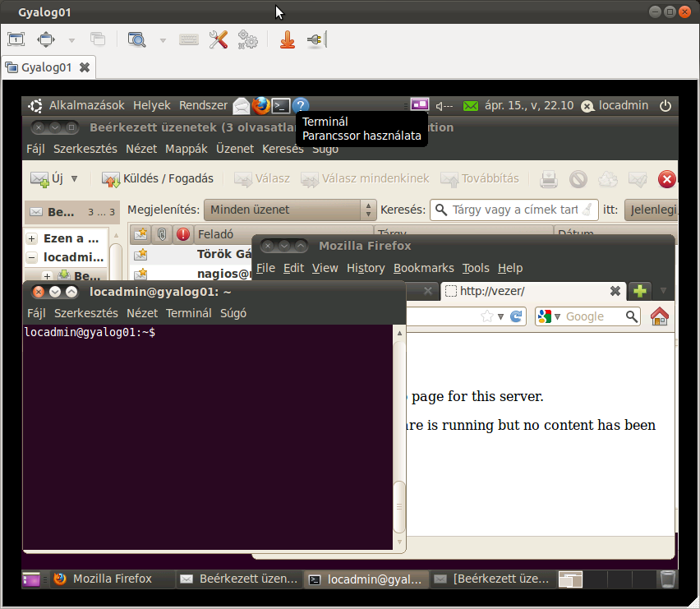Screen dimensions: 700x609
Task: Open the Terminál menu in terminal window
Action: pos(189,313)
